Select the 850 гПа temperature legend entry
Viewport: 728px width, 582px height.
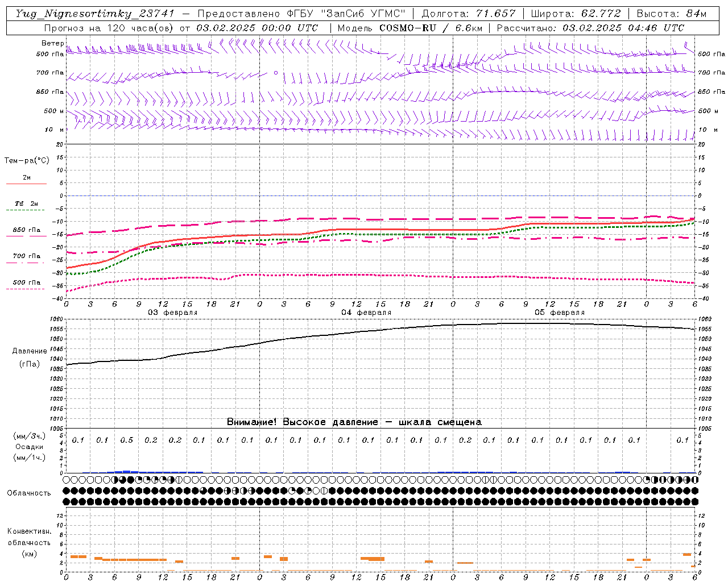[27, 230]
